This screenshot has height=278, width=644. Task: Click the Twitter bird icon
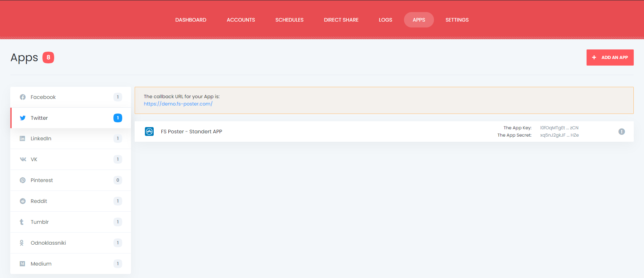(x=23, y=118)
